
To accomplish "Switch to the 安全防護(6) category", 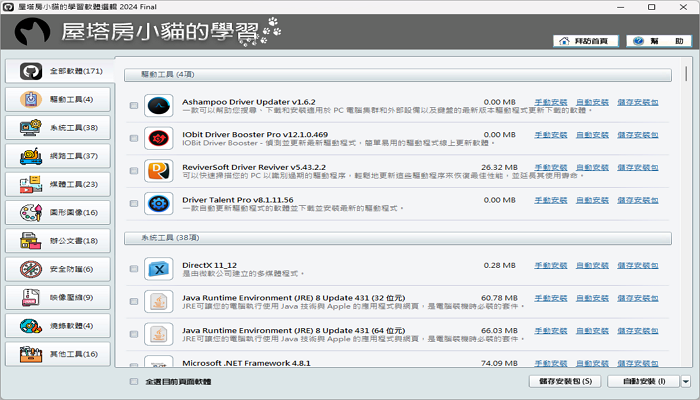I will point(58,269).
